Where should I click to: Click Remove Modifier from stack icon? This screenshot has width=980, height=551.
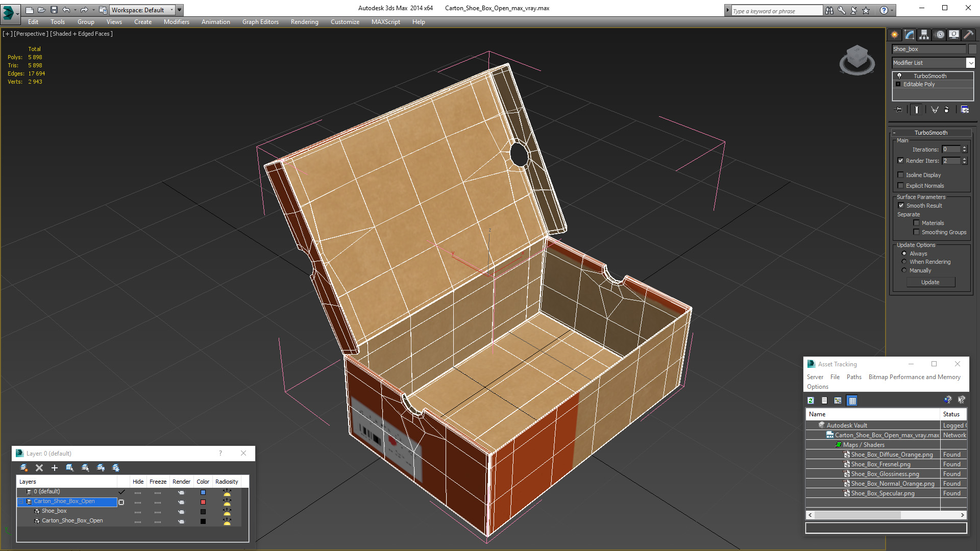[947, 110]
